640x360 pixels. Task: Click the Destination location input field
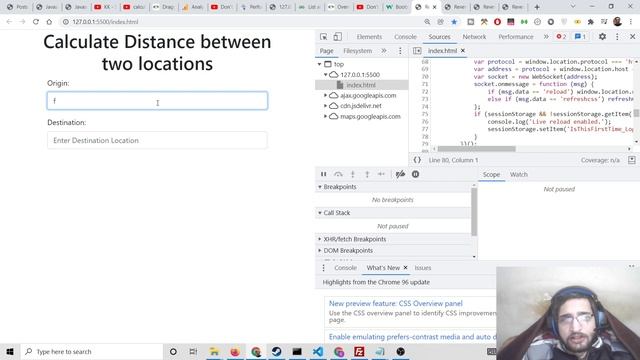coord(157,140)
